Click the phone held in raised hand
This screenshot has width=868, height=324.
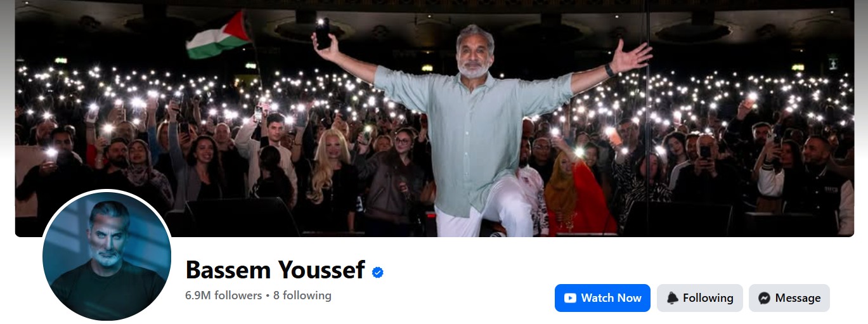(323, 33)
